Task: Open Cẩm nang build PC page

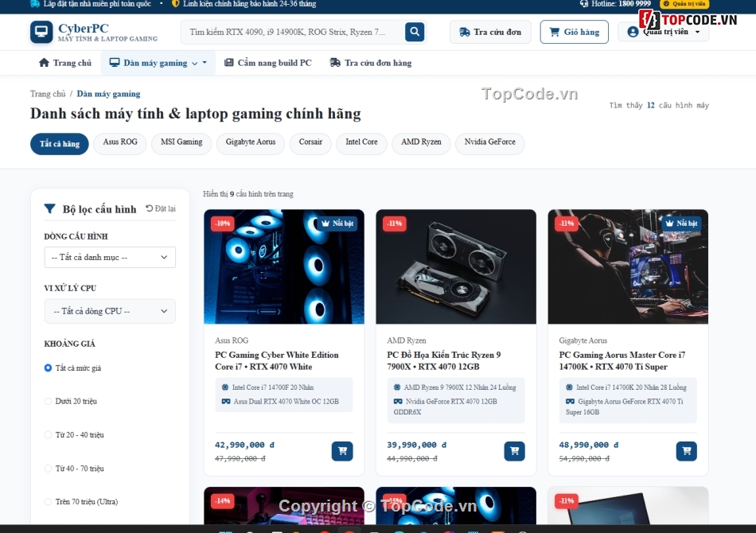Action: 268,63
